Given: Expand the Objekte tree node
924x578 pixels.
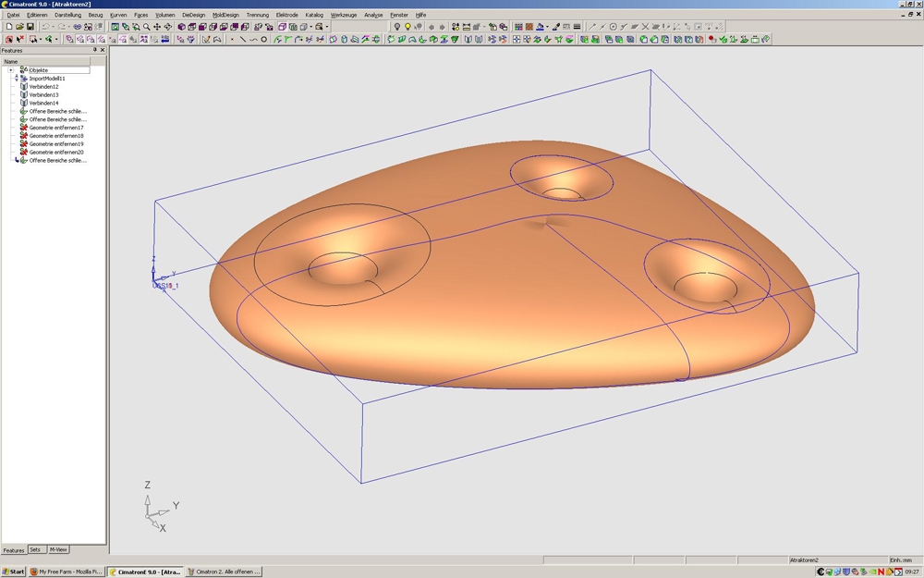Looking at the screenshot, I should 10,69.
